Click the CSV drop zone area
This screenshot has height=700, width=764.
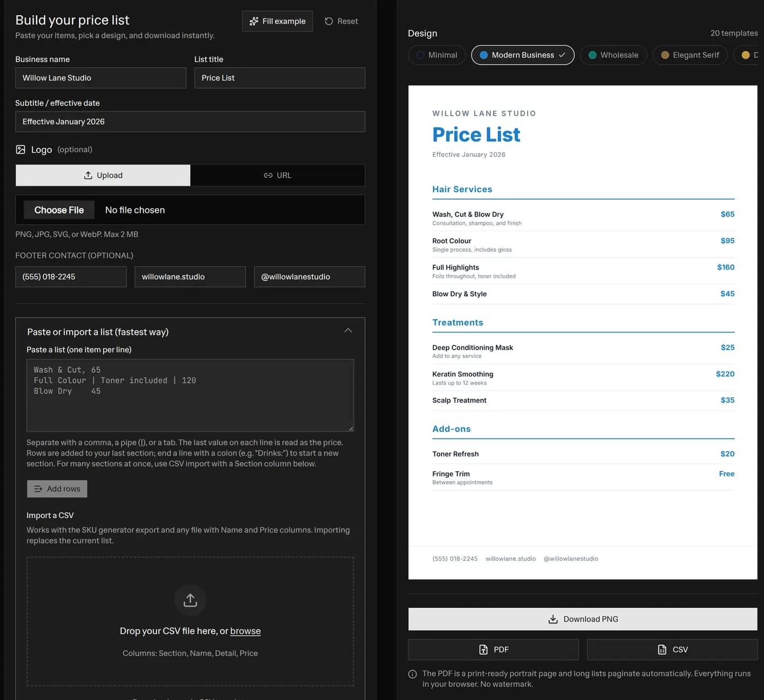[190, 621]
